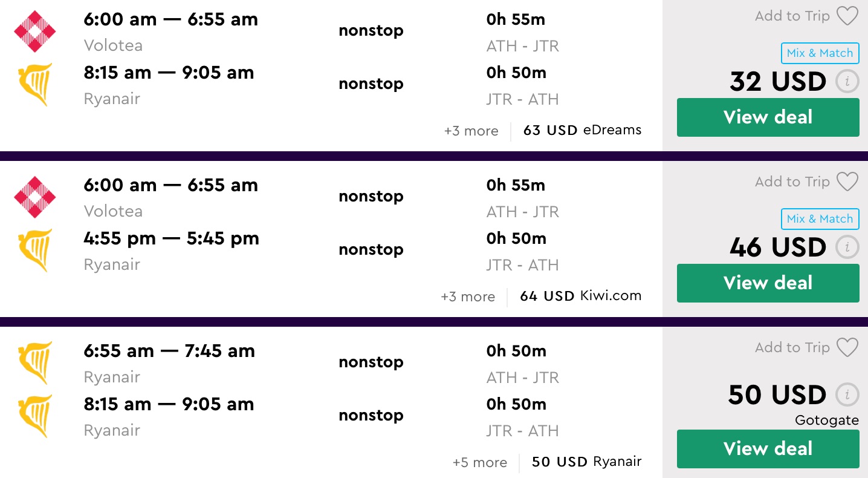Show price info for the 46 USD fare

coord(847,247)
